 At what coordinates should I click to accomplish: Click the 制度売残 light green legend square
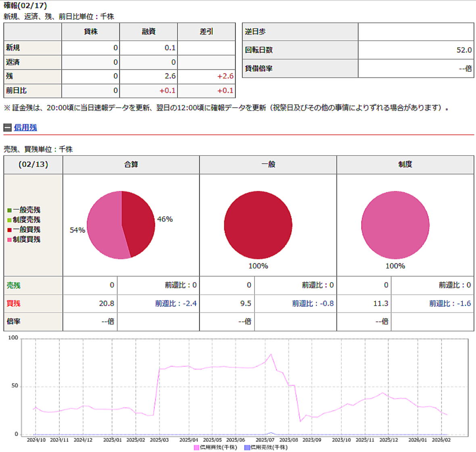9,220
